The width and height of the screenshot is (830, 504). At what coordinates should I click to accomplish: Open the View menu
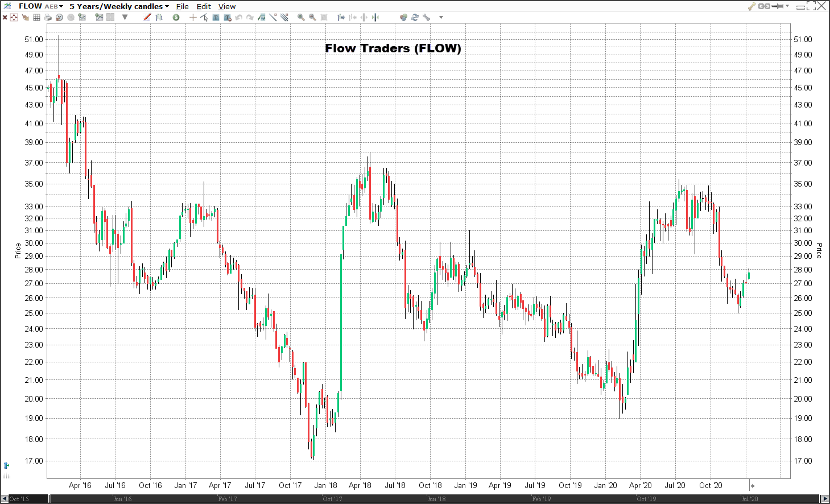227,6
